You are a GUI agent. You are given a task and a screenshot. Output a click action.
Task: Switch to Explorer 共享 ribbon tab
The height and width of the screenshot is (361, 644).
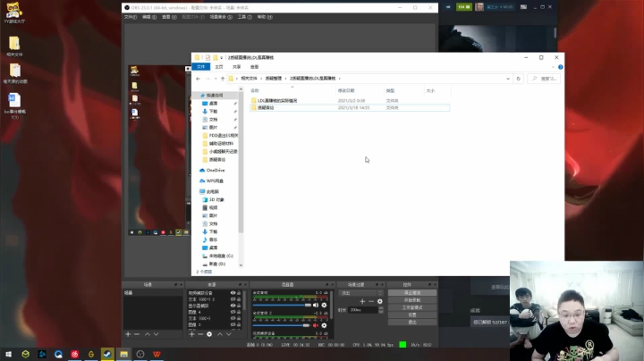click(236, 67)
